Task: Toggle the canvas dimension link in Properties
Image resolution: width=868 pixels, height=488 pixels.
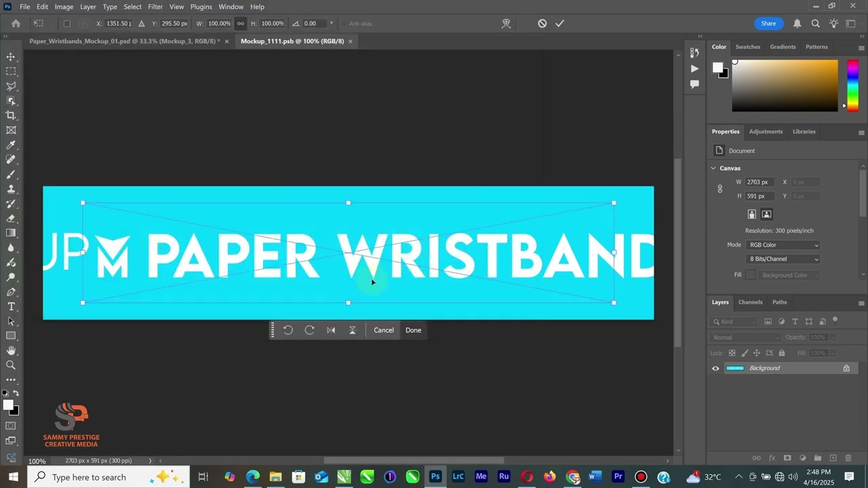Action: [720, 189]
